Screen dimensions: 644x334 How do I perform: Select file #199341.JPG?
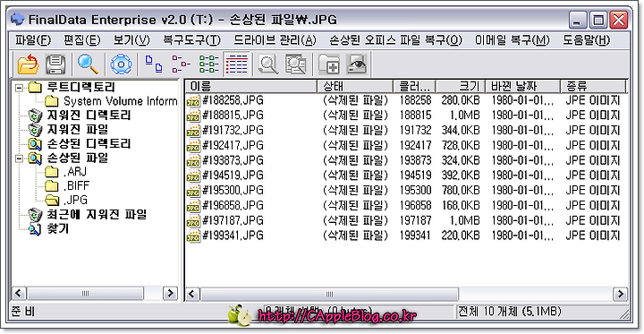pyautogui.click(x=233, y=236)
